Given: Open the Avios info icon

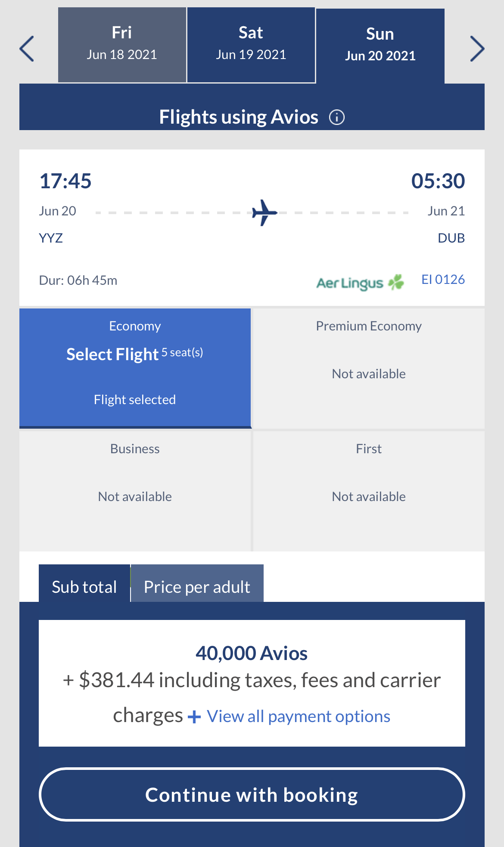Looking at the screenshot, I should [x=337, y=117].
